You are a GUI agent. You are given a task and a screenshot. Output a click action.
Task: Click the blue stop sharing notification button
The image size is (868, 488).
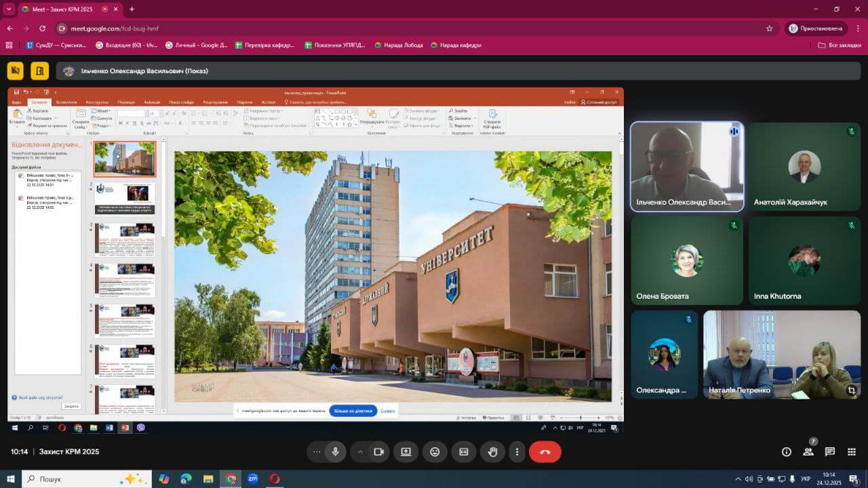(353, 411)
